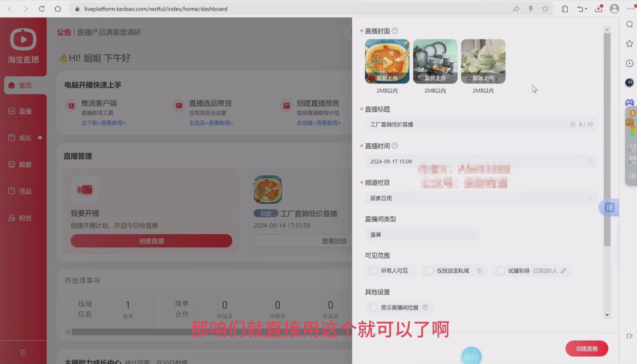Open the 直播间类型 竖屏 dropdown

(x=422, y=235)
